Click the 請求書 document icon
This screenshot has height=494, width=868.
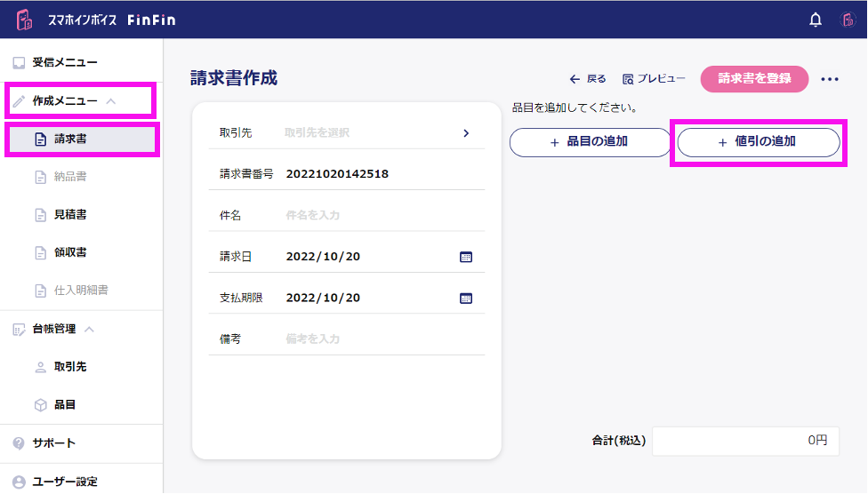coord(40,139)
